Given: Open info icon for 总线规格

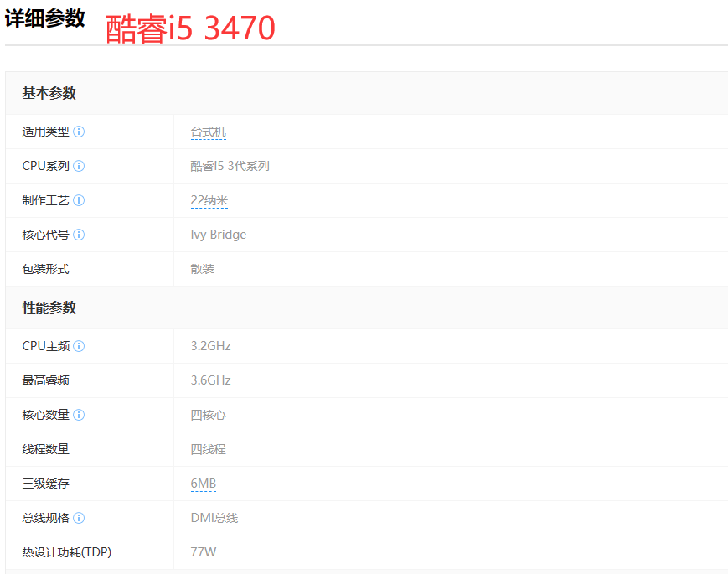Looking at the screenshot, I should [79, 518].
